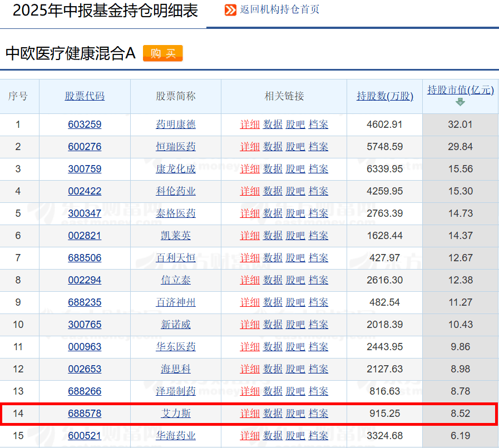Open stock name 泽璟制药
Image resolution: width=499 pixels, height=448 pixels.
(x=176, y=391)
